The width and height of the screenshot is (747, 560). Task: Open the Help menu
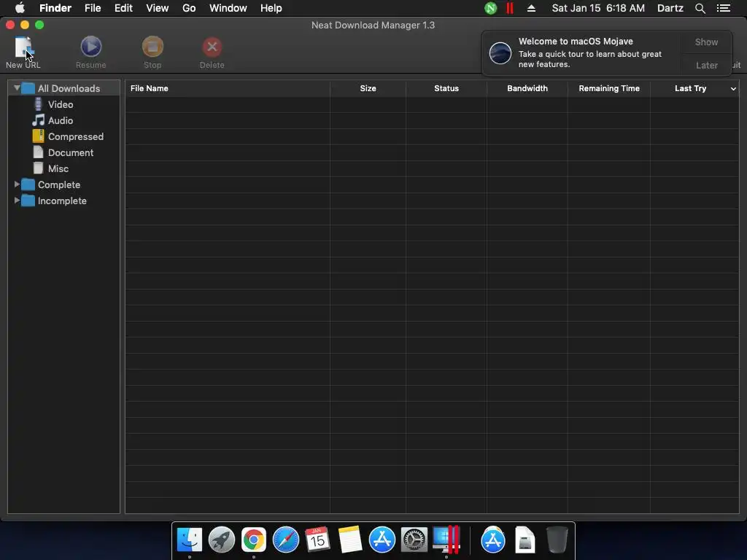pos(271,8)
